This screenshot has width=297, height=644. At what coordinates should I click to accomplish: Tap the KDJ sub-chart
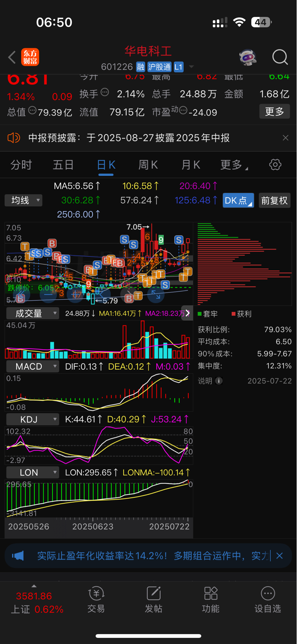(99, 445)
